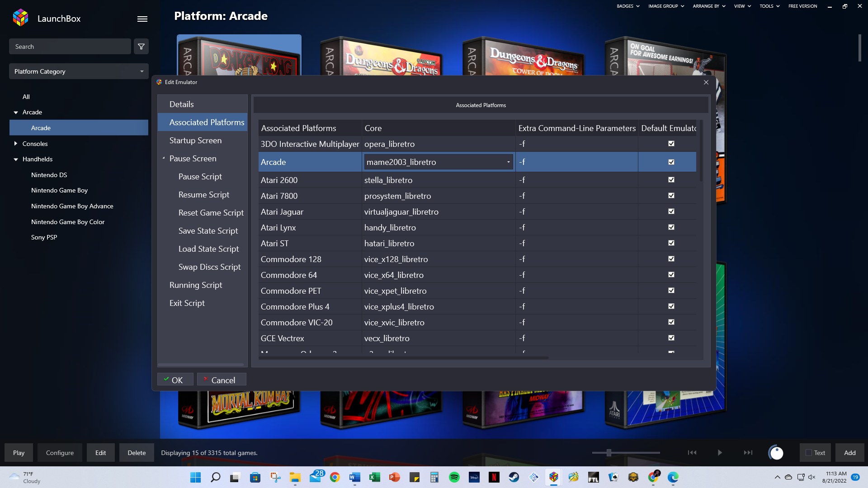Toggle default emulator checkbox for GCE Vectrex
This screenshot has width=868, height=488.
(671, 338)
